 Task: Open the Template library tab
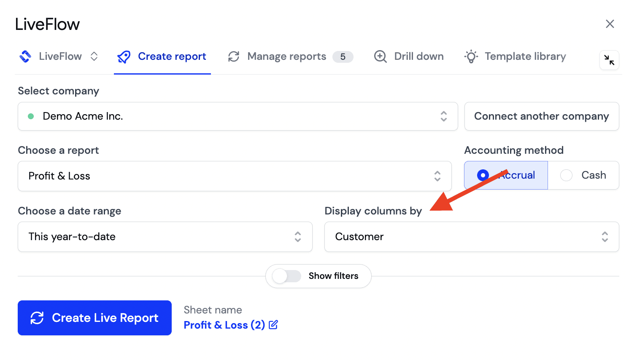525,56
